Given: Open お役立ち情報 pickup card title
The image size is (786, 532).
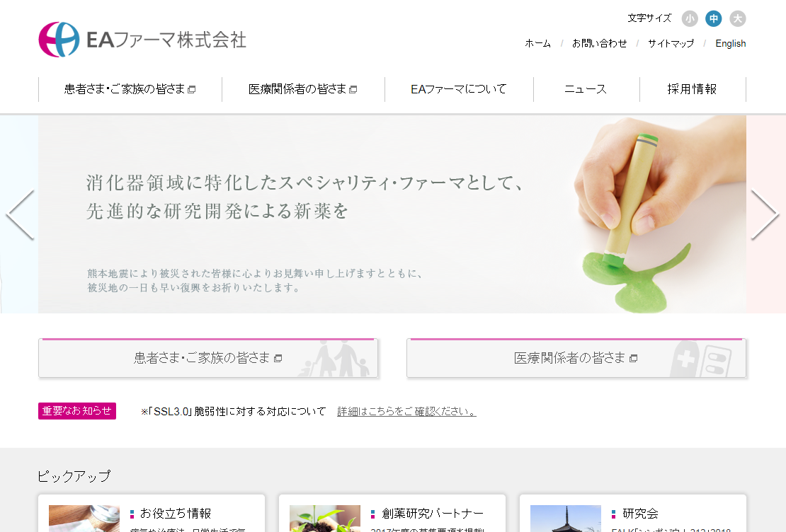Looking at the screenshot, I should 176,514.
